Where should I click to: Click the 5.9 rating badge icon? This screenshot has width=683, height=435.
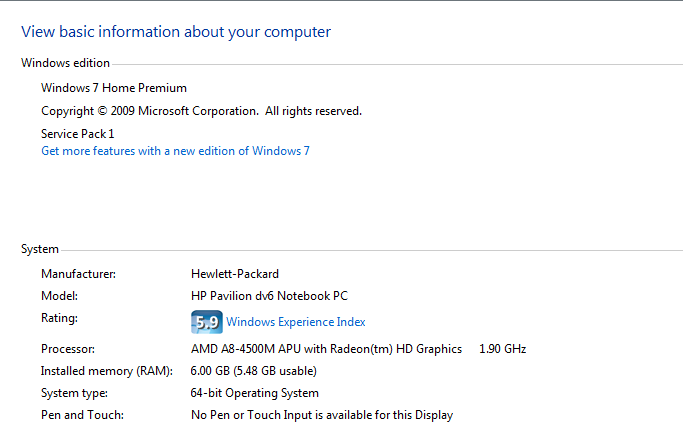206,322
